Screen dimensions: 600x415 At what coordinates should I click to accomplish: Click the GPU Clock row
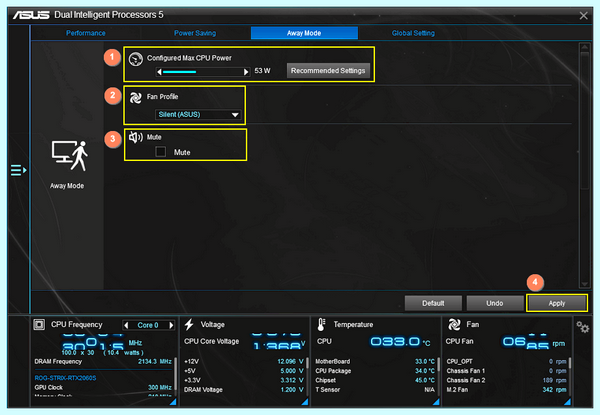point(103,387)
